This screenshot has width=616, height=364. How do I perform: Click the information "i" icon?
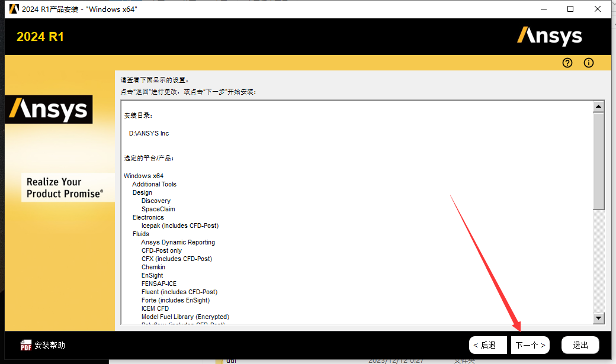click(x=588, y=63)
